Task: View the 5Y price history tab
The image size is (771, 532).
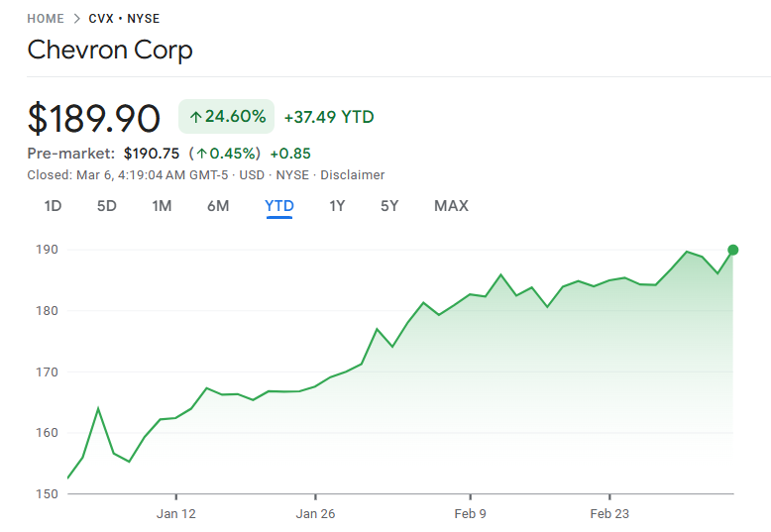Action: click(389, 206)
